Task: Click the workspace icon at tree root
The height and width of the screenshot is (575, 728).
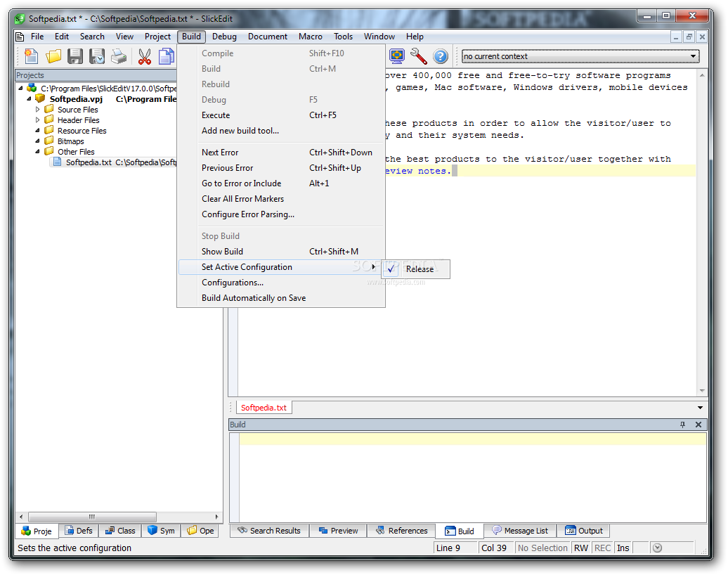Action: click(32, 88)
